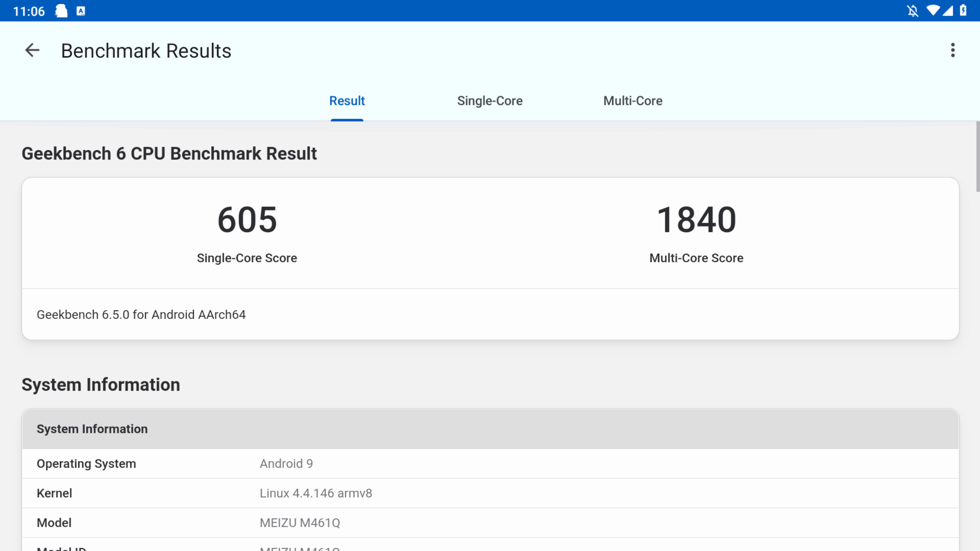Tap the multi-core score value 1840
980x551 pixels.
pyautogui.click(x=696, y=220)
